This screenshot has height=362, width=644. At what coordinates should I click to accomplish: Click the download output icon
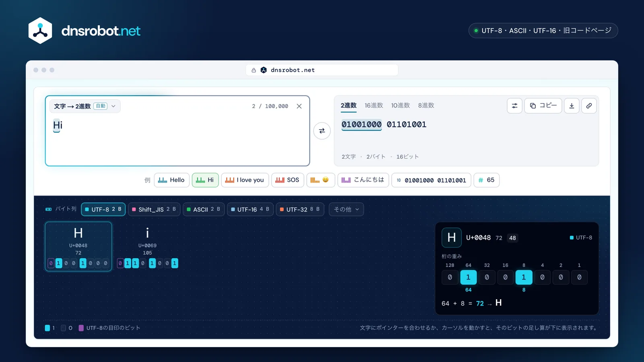[x=572, y=106]
